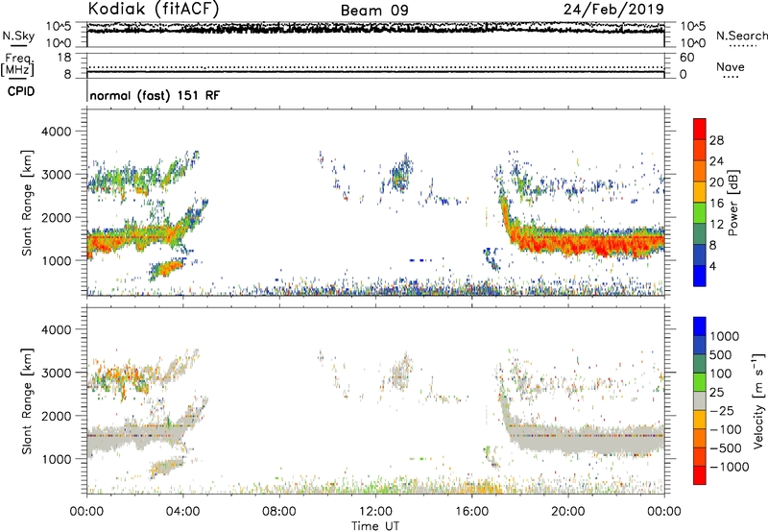Click the 'normal (fast) 151 RF' text
The width and height of the screenshot is (768, 532).
[x=155, y=95]
